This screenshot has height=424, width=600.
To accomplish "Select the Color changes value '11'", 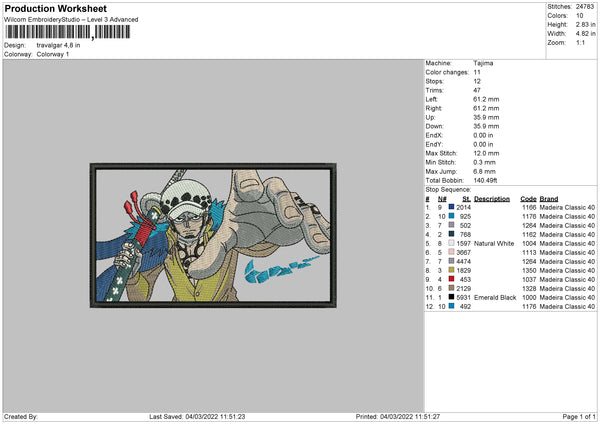I will coord(477,72).
